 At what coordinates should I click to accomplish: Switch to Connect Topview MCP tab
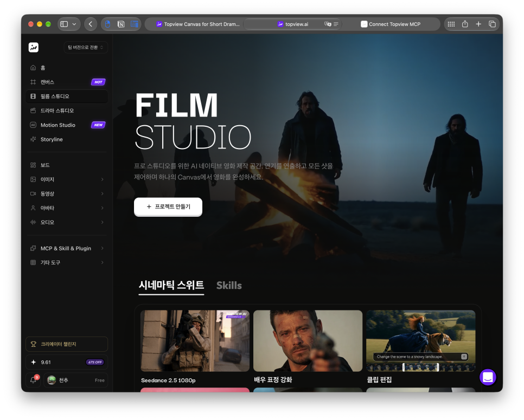[391, 24]
